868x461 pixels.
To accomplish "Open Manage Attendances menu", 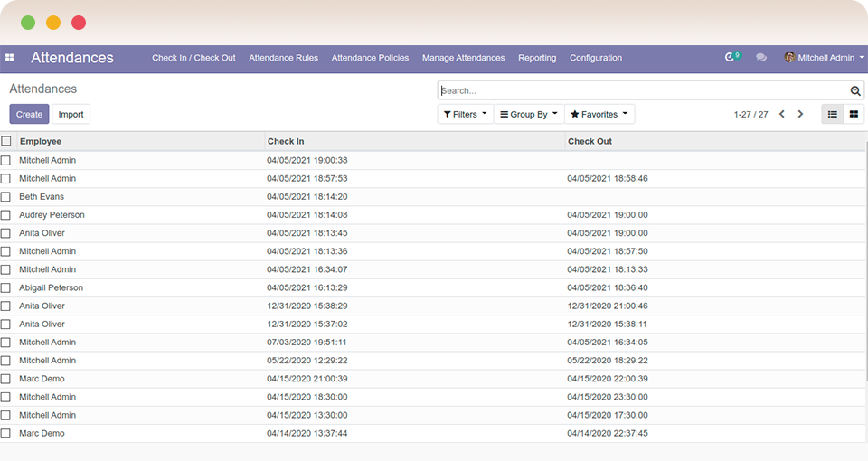I will (463, 58).
